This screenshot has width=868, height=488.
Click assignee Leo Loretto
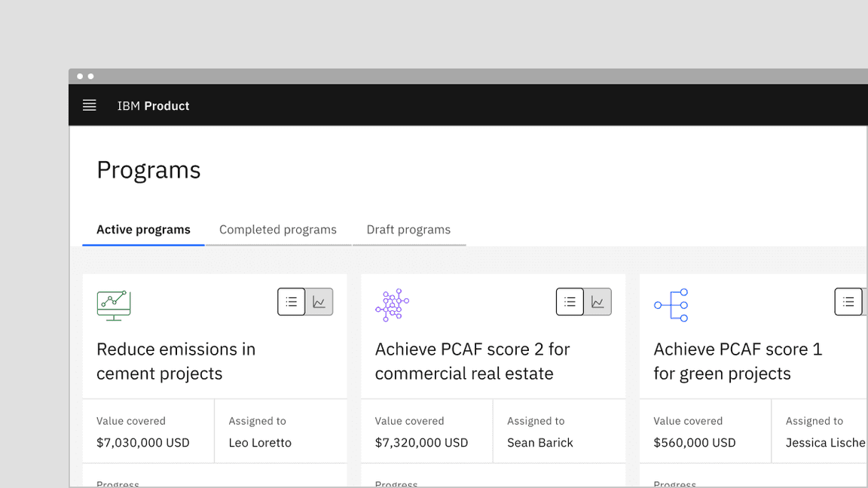[x=260, y=443]
